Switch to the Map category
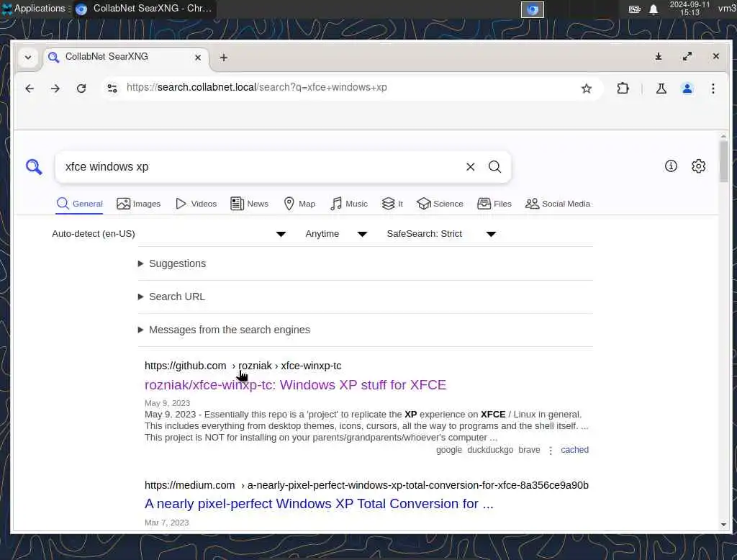Image resolution: width=737 pixels, height=560 pixels. click(x=299, y=204)
